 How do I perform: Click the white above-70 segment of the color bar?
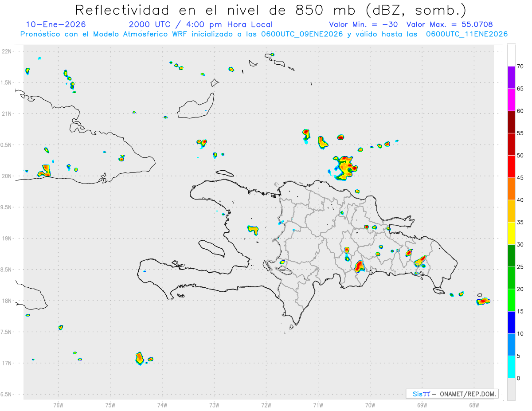click(x=512, y=55)
